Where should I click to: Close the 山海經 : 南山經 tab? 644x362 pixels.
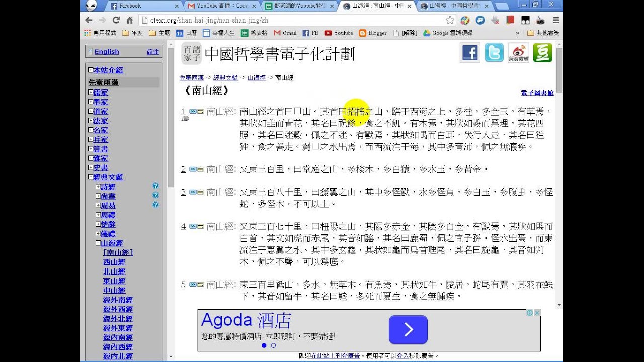point(409,6)
